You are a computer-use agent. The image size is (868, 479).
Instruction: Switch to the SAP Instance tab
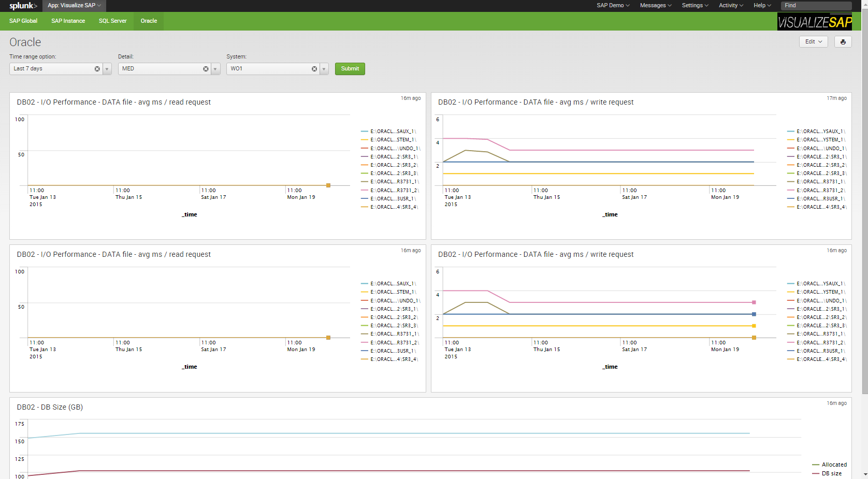coord(68,21)
